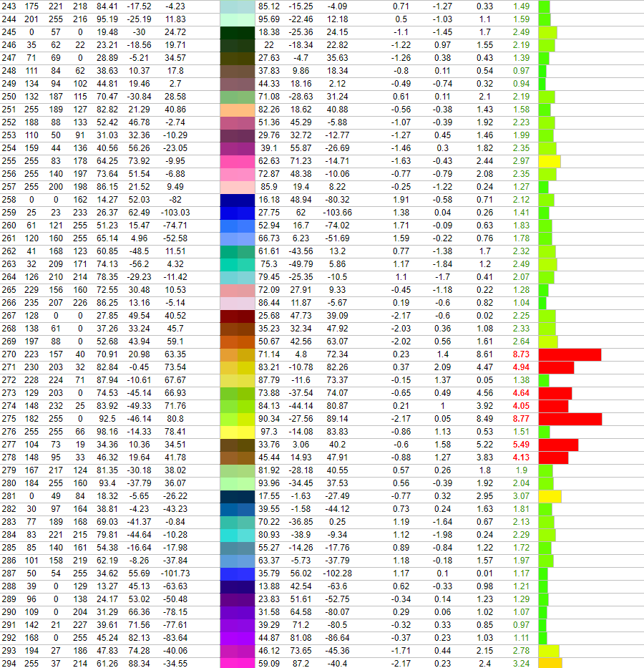Click the delta value 5.49
Viewport: 644px width, 668px height.
pyautogui.click(x=521, y=445)
